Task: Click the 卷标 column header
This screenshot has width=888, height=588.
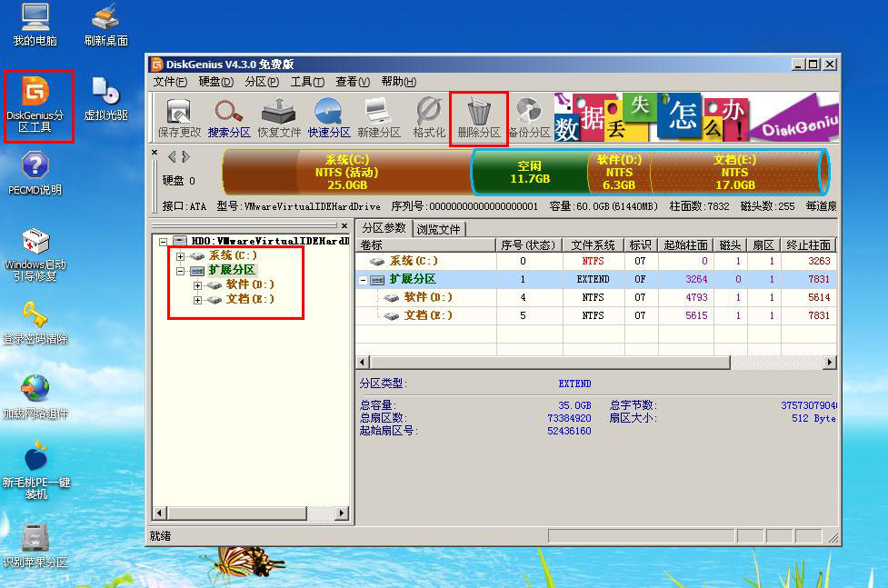Action: (x=426, y=245)
